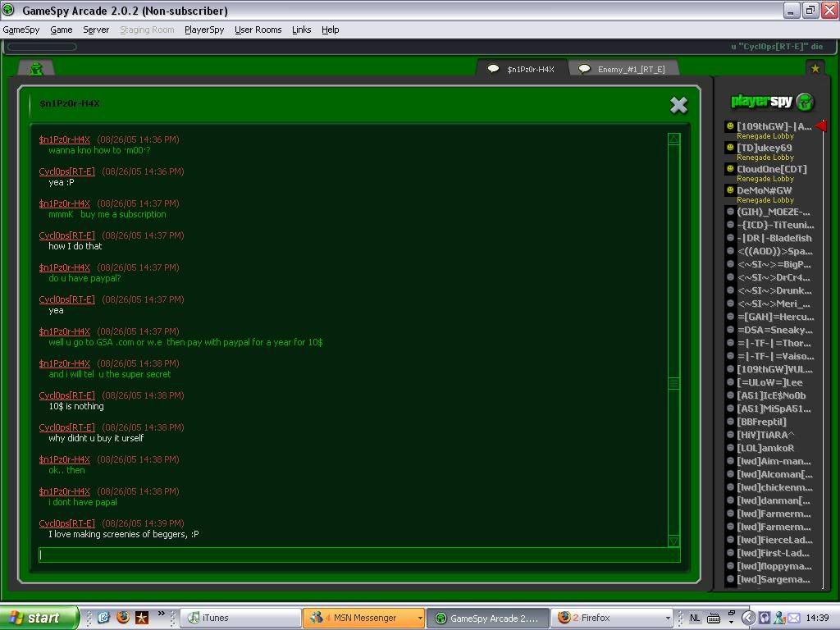The height and width of the screenshot is (630, 840).
Task: Select offline buddy =|-TF-|=Thor...
Action: [x=774, y=343]
